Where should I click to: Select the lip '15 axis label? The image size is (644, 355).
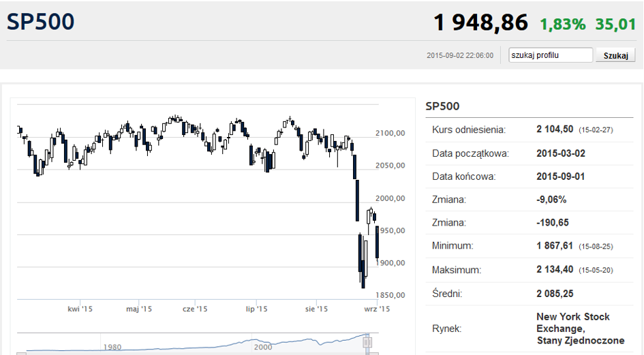[x=256, y=309]
